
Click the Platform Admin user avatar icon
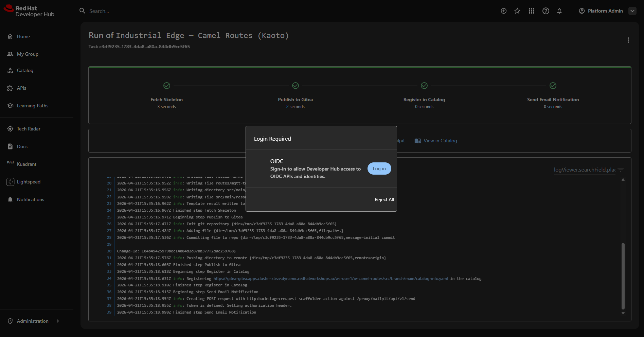582,11
